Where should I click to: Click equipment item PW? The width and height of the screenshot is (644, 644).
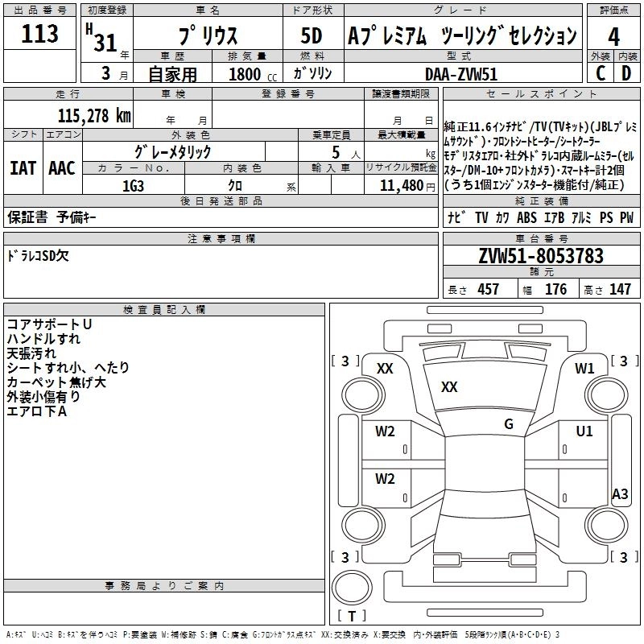tap(627, 217)
